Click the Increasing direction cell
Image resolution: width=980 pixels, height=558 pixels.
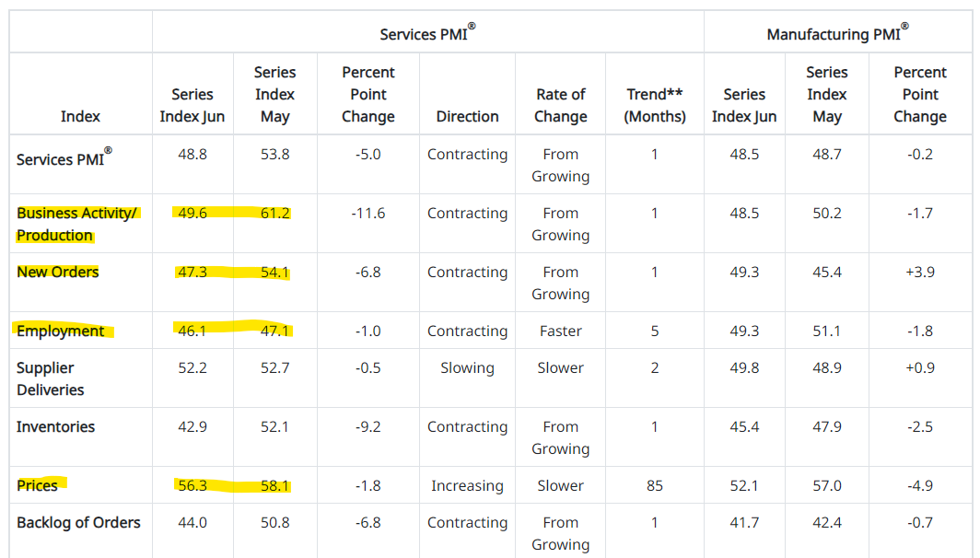point(467,485)
